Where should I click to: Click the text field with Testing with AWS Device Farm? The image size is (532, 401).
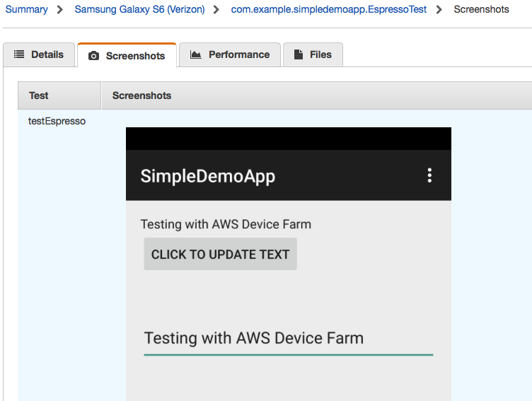click(289, 339)
